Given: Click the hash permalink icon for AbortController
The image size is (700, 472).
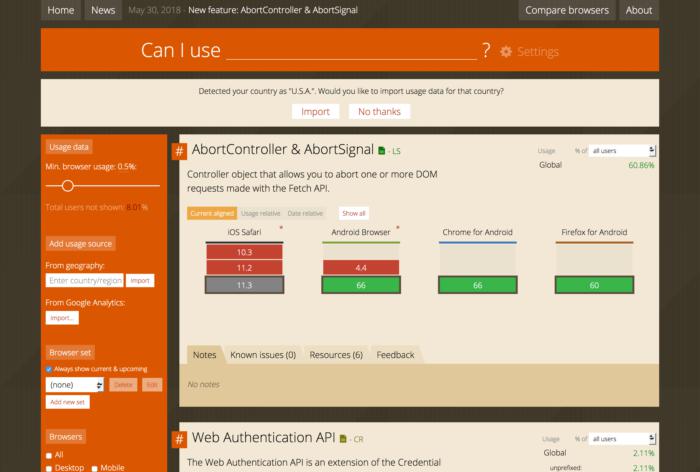Looking at the screenshot, I should tap(179, 151).
